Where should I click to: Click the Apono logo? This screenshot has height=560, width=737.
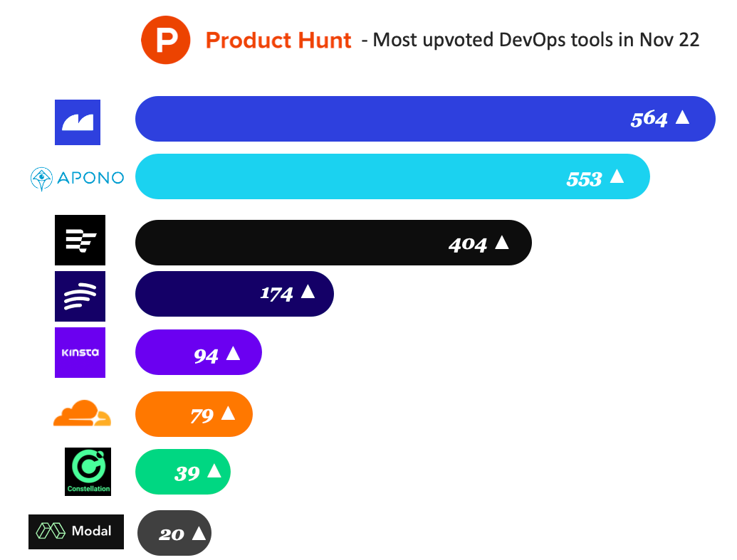77,178
